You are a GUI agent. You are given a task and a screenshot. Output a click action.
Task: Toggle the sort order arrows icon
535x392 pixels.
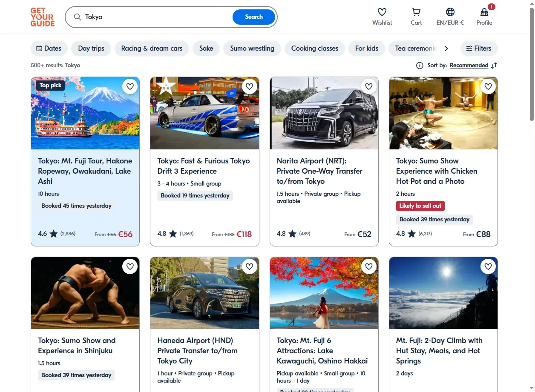494,66
